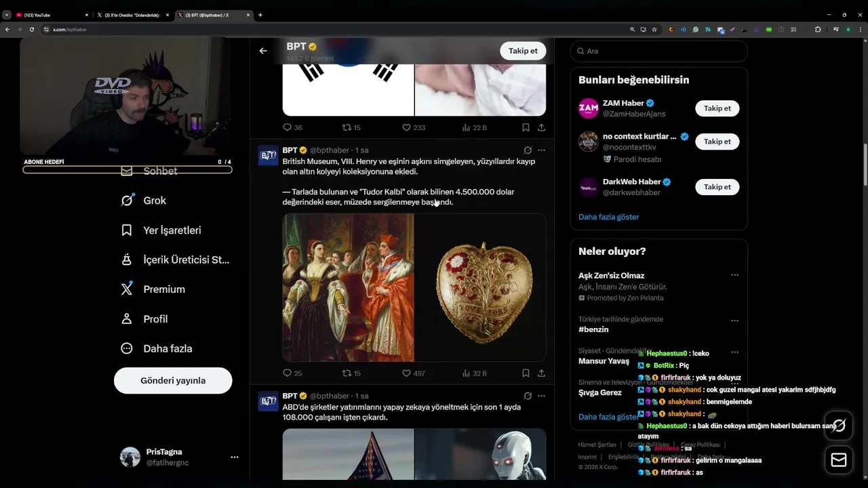Open Chrome profile avatar
Image resolution: width=868 pixels, height=488 pixels.
click(848, 29)
